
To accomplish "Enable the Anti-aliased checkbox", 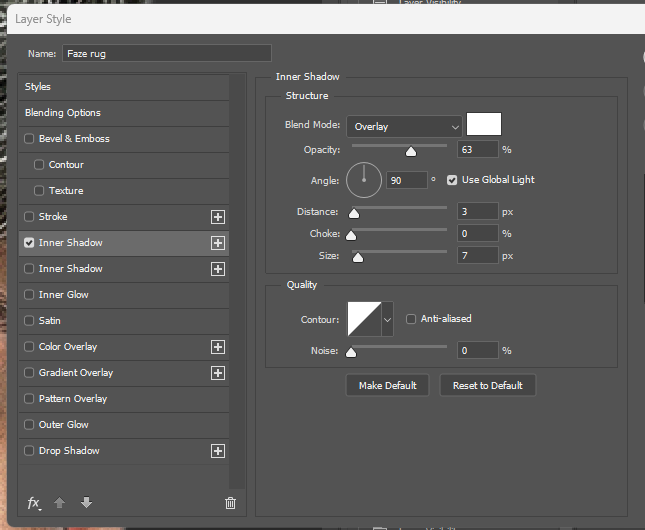I will 411,319.
